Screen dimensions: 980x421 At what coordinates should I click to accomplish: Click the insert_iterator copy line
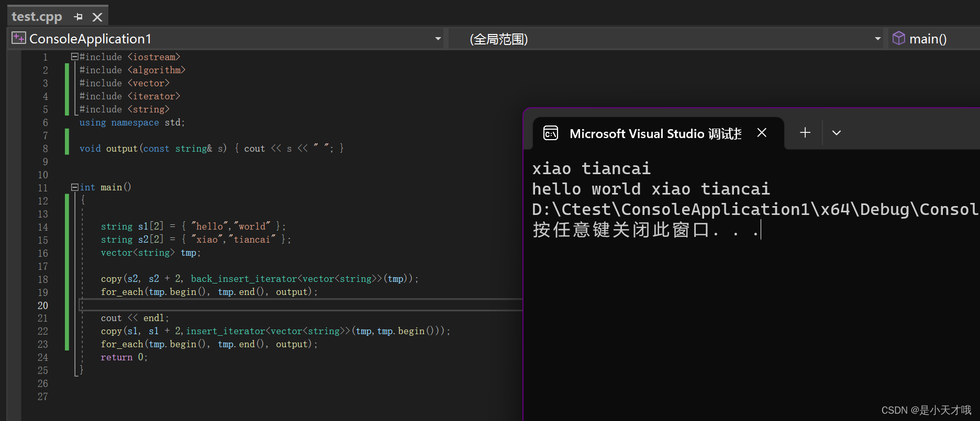coord(275,331)
